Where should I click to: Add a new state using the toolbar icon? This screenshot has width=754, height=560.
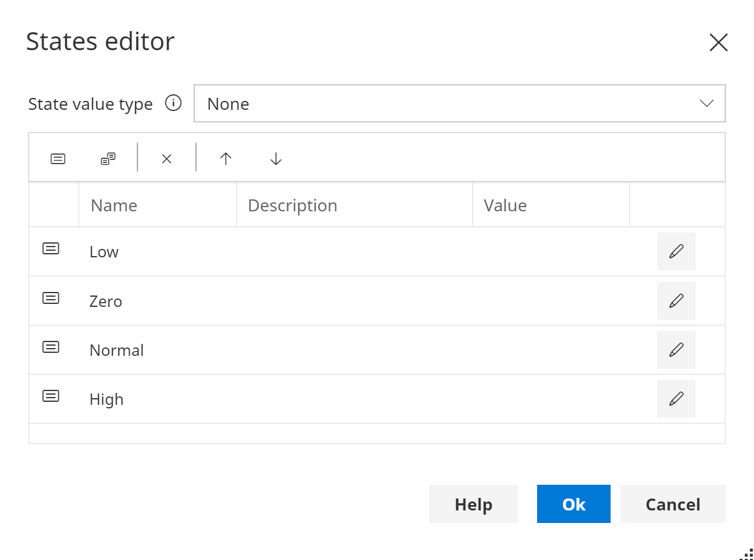(x=57, y=158)
